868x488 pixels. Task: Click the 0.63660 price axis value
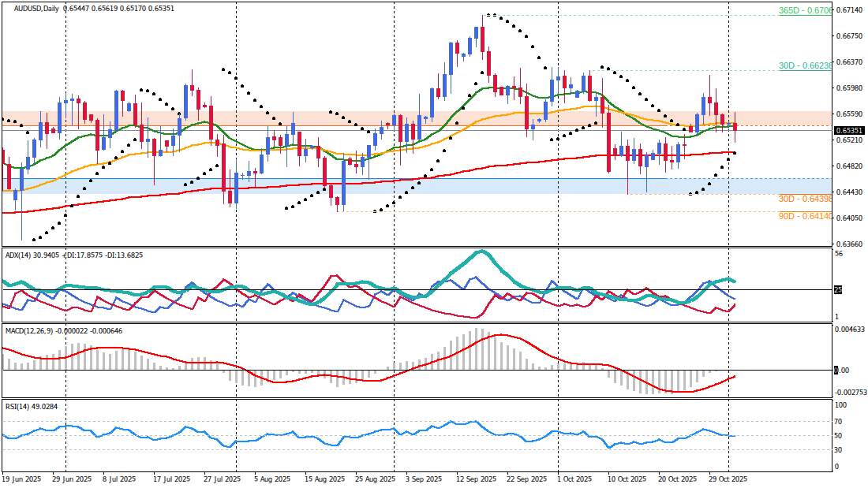click(x=849, y=244)
